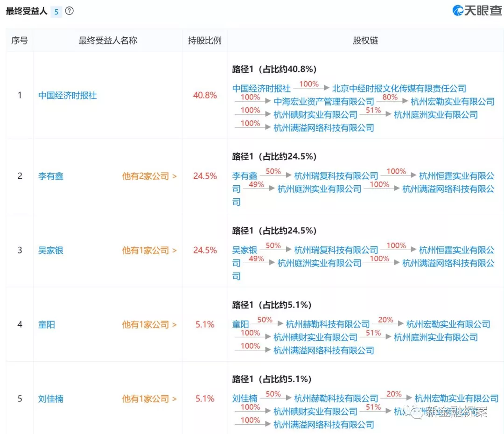Open 杭州满溢网络科技有限公司 in 童阳 chain
The image size is (504, 434).
tap(324, 351)
